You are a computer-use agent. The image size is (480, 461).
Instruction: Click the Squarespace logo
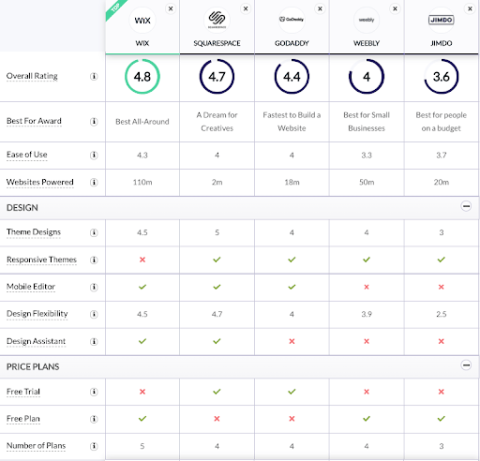(217, 20)
